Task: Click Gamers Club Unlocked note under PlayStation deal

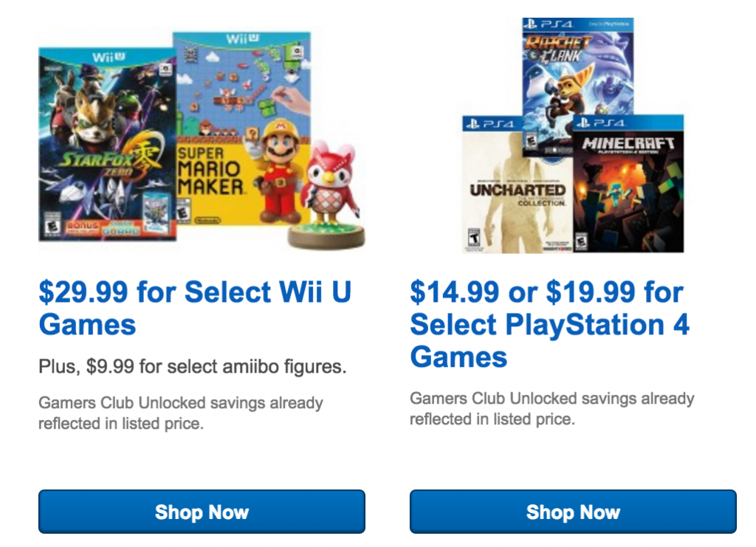Action: point(551,408)
